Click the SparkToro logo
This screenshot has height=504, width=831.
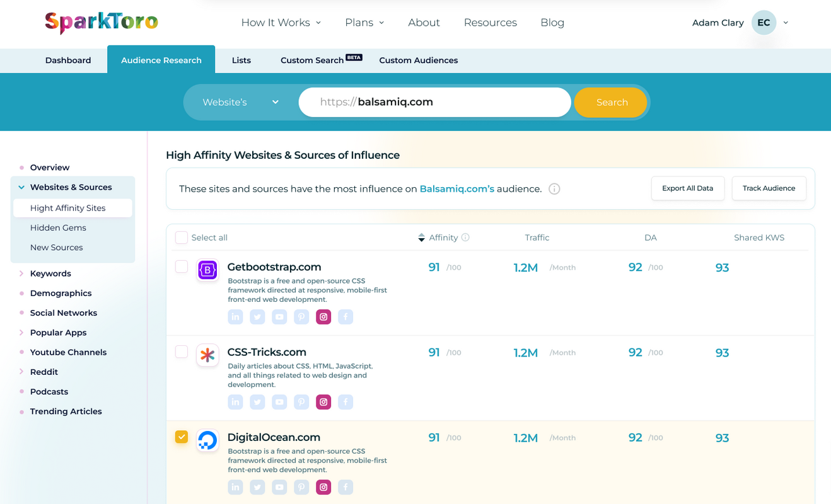coord(102,23)
